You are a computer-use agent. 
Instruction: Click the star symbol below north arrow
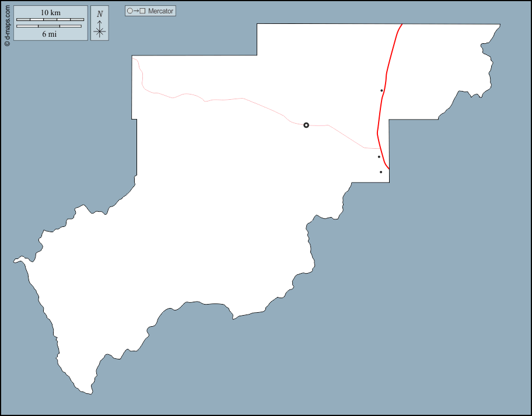(100, 32)
